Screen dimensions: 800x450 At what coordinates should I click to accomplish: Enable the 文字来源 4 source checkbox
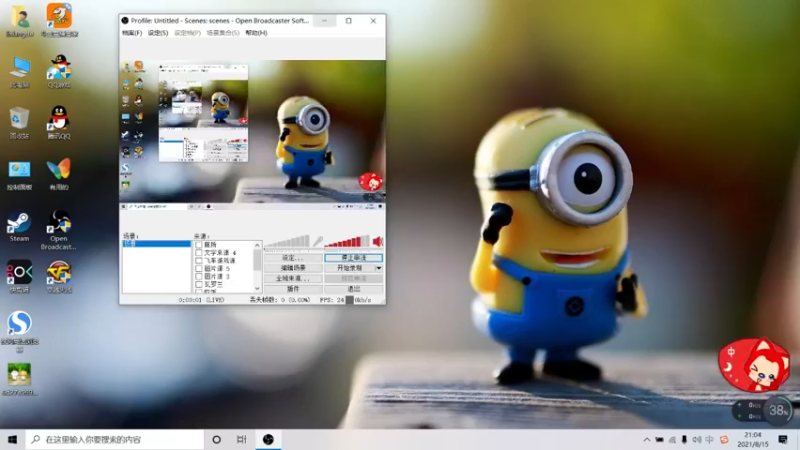click(199, 253)
